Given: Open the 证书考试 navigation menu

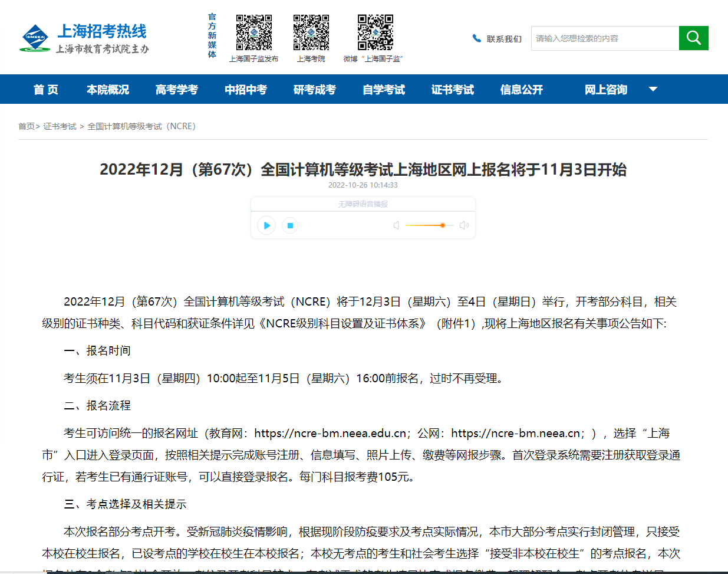Looking at the screenshot, I should 452,90.
